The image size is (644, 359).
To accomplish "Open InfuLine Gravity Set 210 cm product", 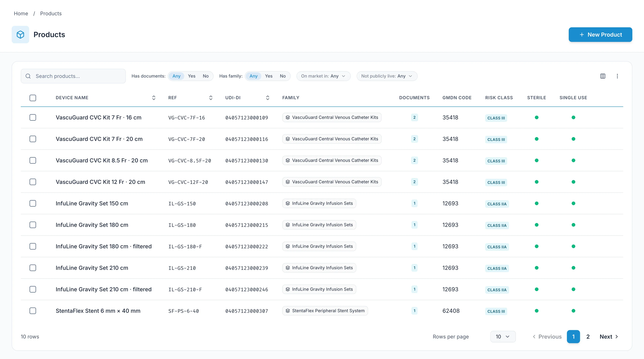I will coord(92,268).
